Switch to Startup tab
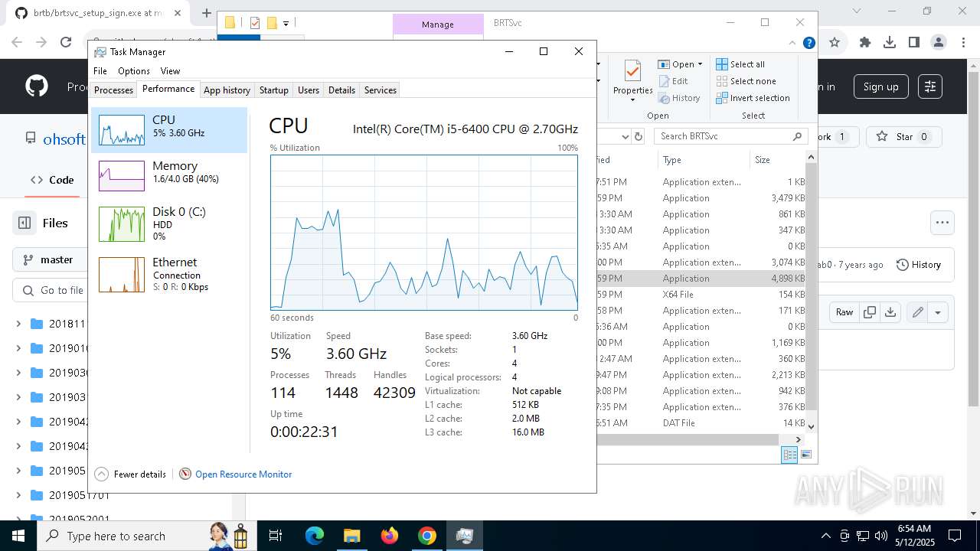The height and width of the screenshot is (551, 980). pos(273,90)
